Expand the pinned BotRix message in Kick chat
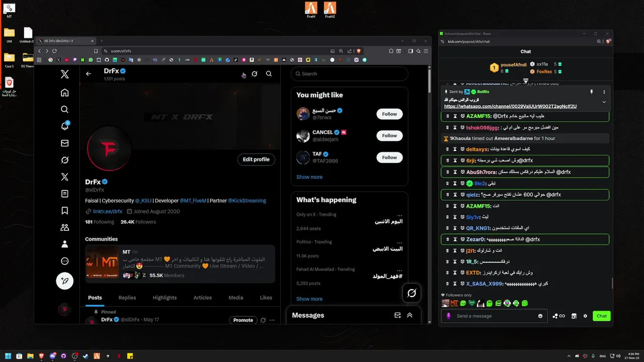Screen dimensions: 644x362 604,102
